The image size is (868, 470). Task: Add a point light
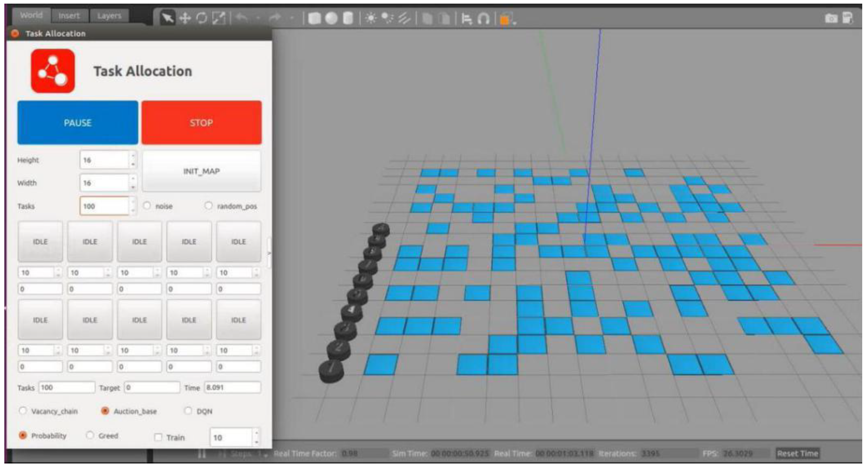(371, 18)
